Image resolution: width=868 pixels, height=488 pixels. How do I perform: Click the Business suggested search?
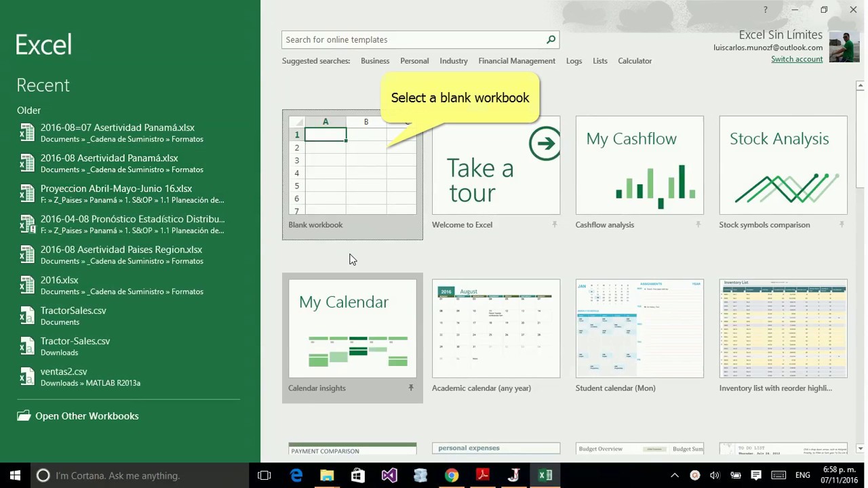click(x=375, y=61)
